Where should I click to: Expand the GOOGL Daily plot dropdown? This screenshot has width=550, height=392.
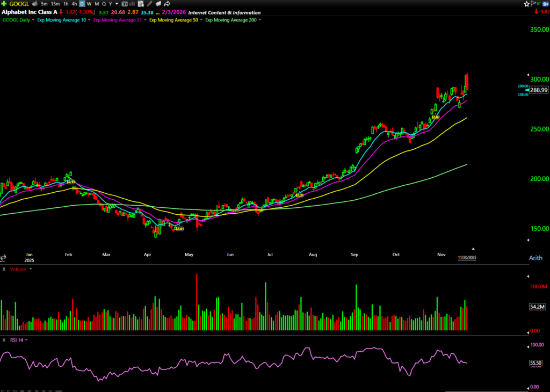click(34, 20)
